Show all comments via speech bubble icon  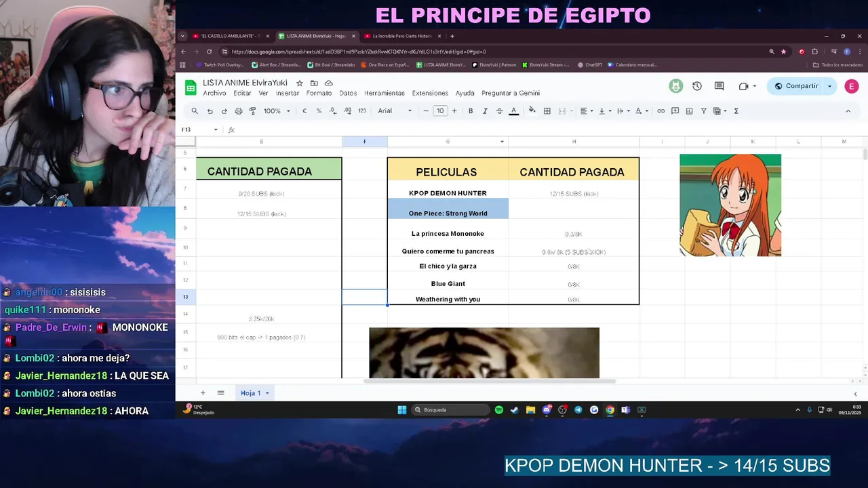point(719,86)
